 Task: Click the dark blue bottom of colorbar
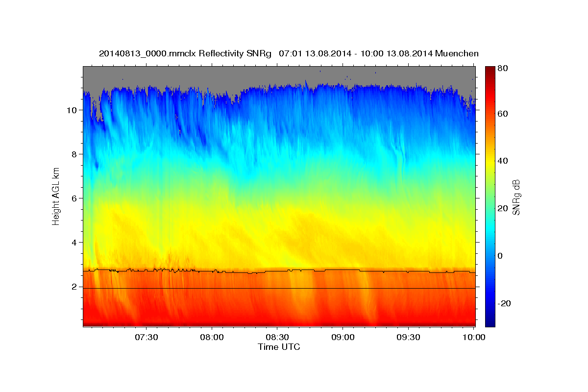(490, 322)
